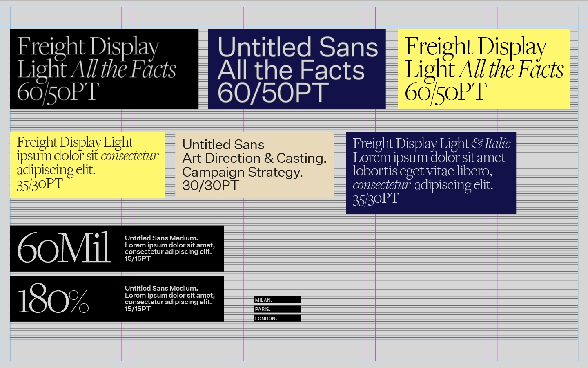Click 35/30PT in the small yellow block
The width and height of the screenshot is (588, 368).
[x=40, y=184]
